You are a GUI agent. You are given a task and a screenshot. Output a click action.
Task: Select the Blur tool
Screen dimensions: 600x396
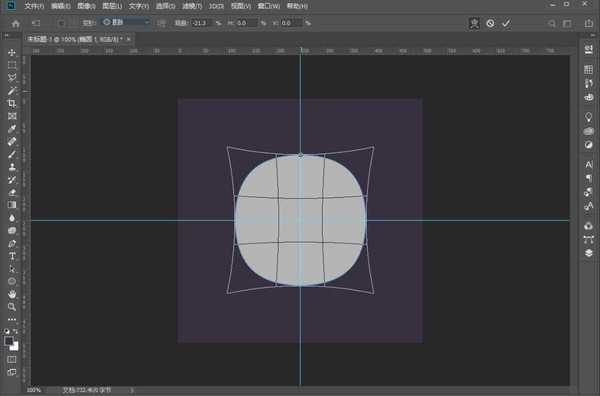coord(12,218)
